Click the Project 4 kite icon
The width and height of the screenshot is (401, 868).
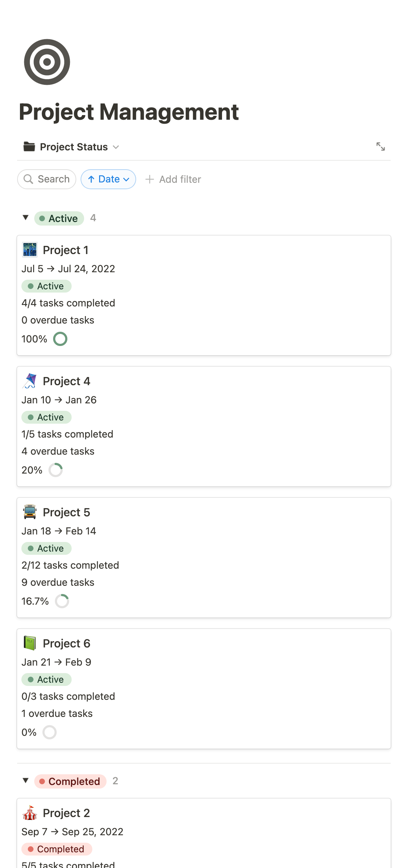click(x=30, y=381)
